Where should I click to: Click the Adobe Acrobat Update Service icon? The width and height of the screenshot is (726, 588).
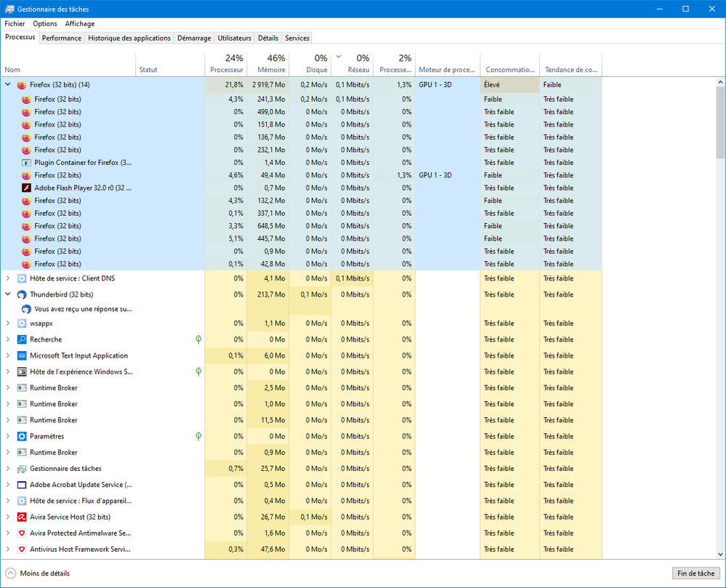(22, 485)
